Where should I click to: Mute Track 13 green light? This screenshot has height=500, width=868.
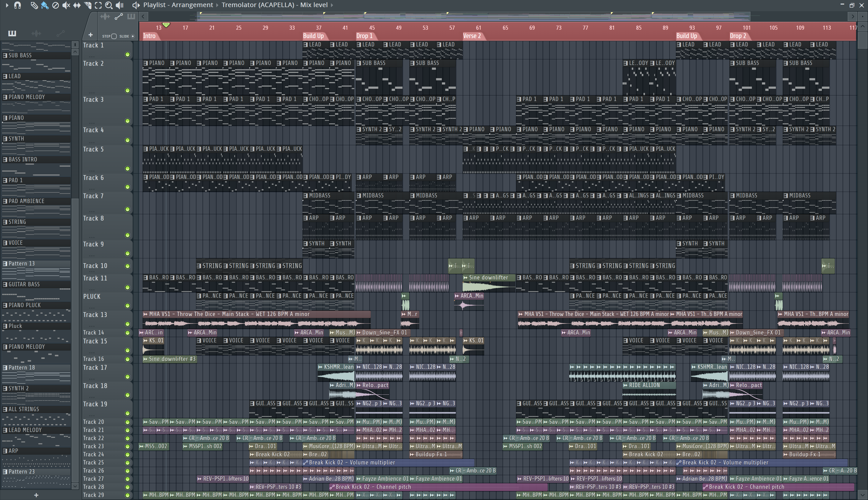(127, 324)
